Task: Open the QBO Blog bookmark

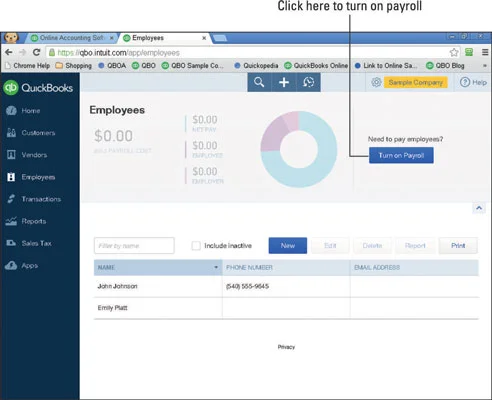Action: point(445,66)
